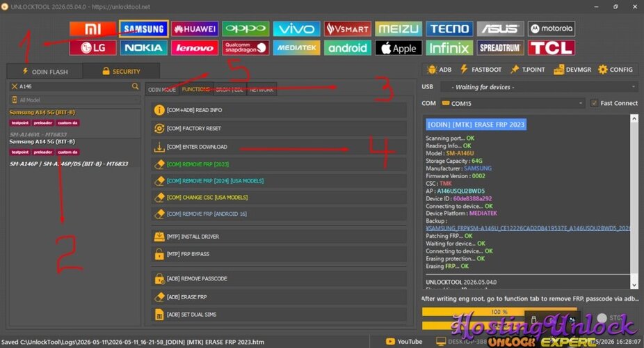The image size is (644, 348).
Task: Click the [ODIN] [MTK] ERASE FRP 2023 header
Action: coord(476,125)
